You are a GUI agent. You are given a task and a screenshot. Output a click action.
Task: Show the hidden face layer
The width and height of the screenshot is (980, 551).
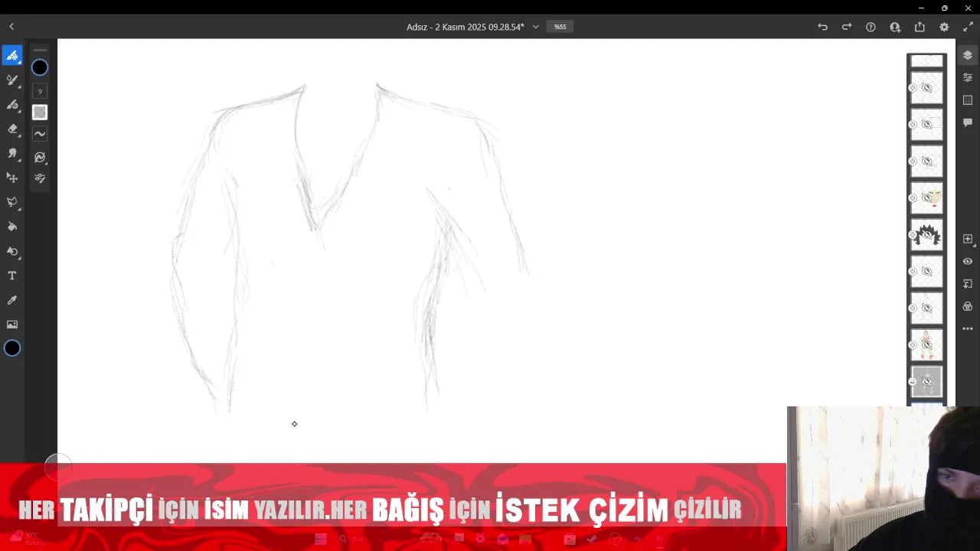click(x=927, y=198)
